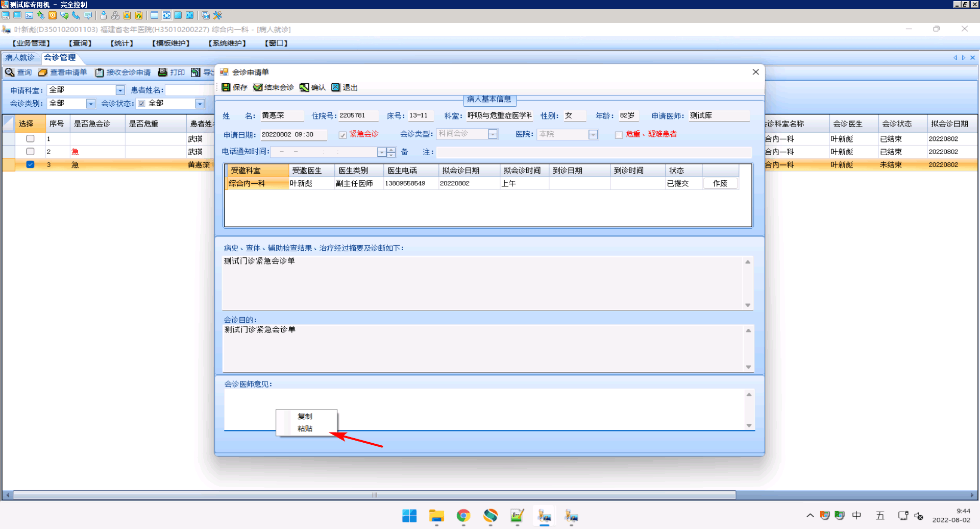Click the horizontal scrollbar of the list
The width and height of the screenshot is (980, 529).
374,495
